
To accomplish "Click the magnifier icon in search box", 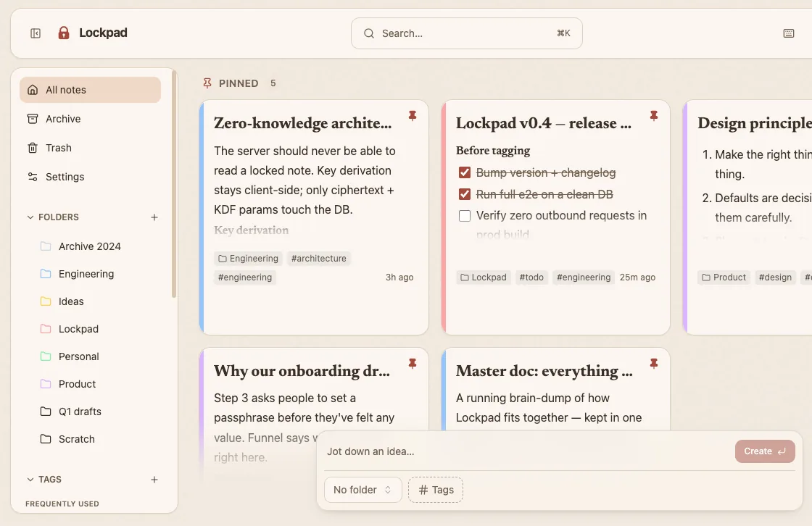I will click(369, 33).
